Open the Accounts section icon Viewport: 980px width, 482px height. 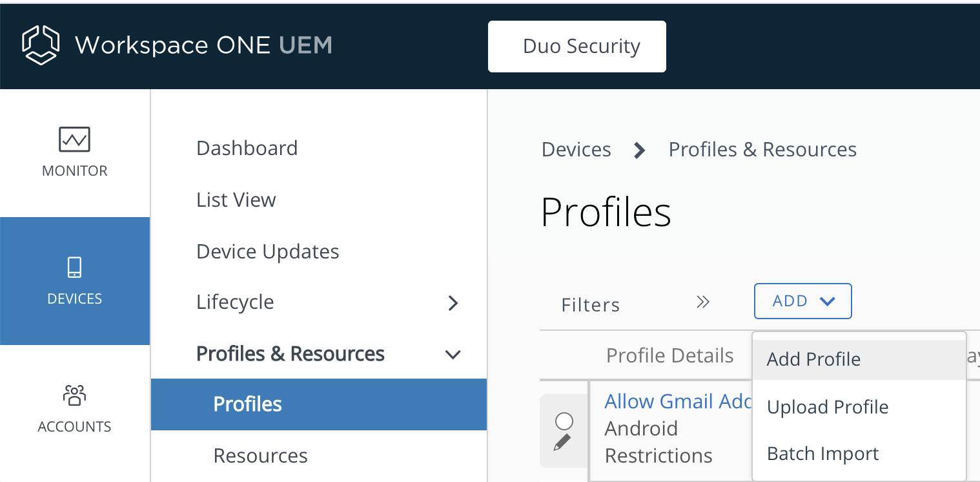pos(74,395)
